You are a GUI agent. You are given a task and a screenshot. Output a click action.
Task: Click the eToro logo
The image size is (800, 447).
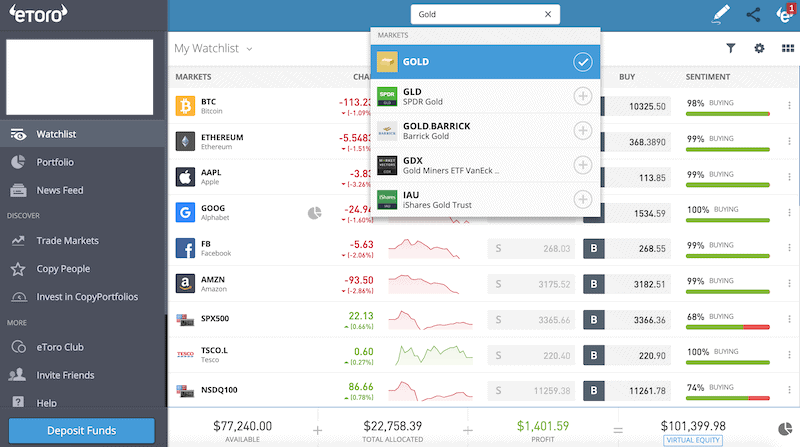(39, 14)
